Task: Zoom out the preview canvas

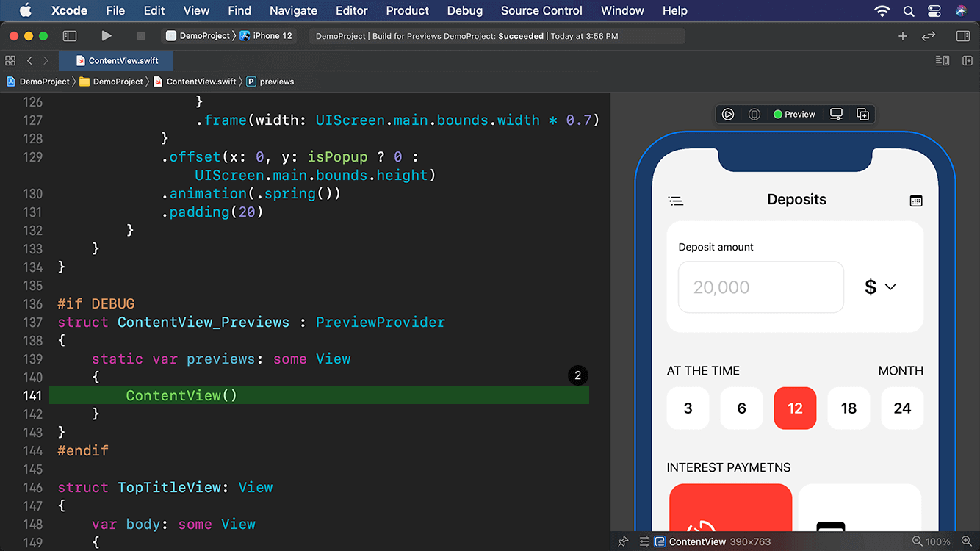Action: tap(917, 541)
